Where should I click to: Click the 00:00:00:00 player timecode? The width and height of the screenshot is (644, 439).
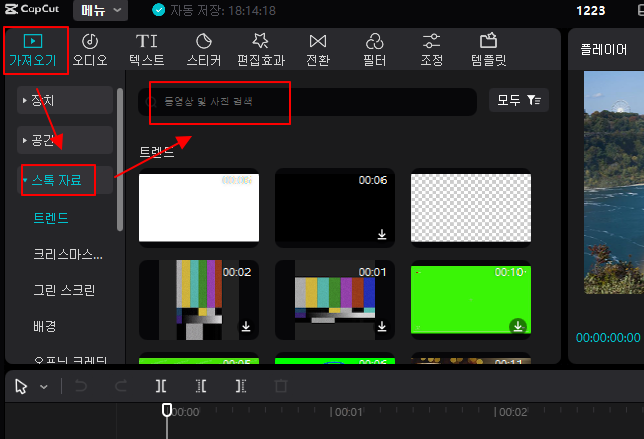[x=608, y=338]
